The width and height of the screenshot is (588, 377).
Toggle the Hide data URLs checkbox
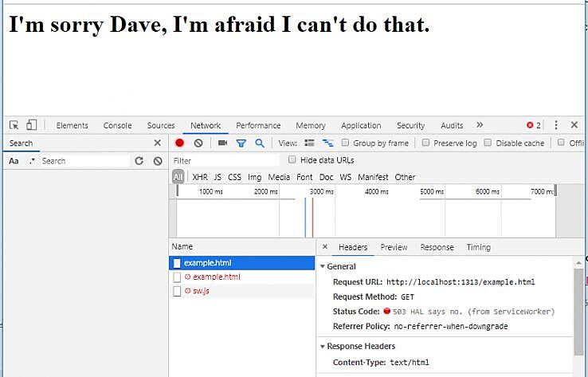[292, 160]
